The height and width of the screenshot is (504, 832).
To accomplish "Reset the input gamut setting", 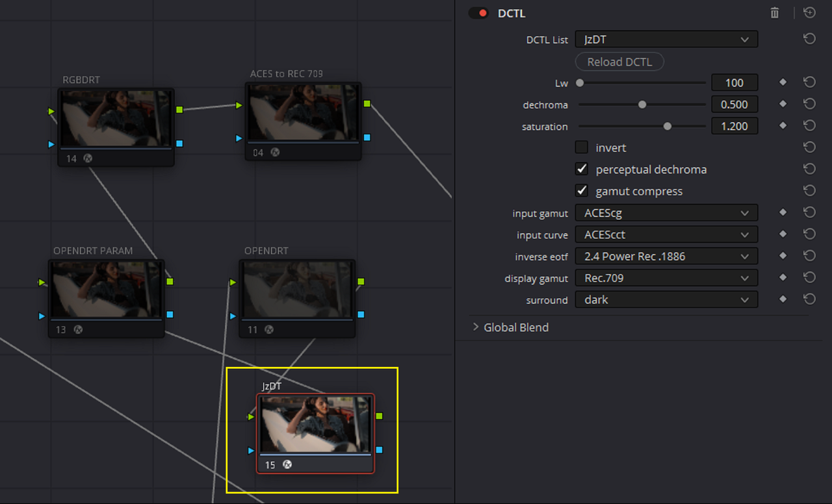I will 809,212.
